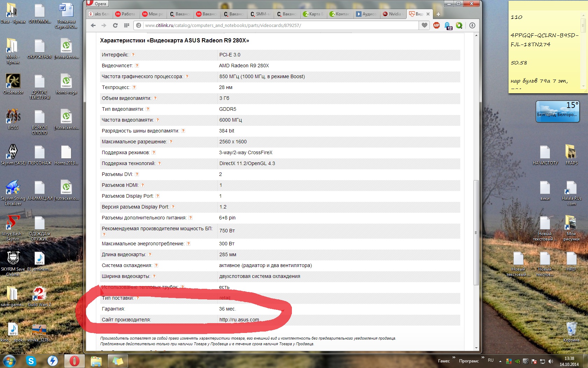Image resolution: width=588 pixels, height=368 pixels.
Task: Click the page scrollbar up arrow
Action: tap(476, 35)
